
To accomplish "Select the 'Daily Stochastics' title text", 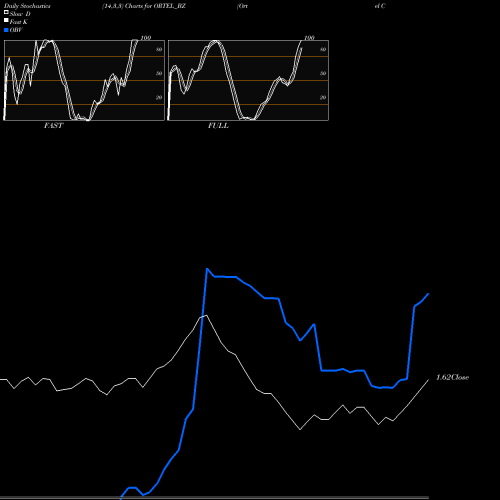I will point(27,6).
